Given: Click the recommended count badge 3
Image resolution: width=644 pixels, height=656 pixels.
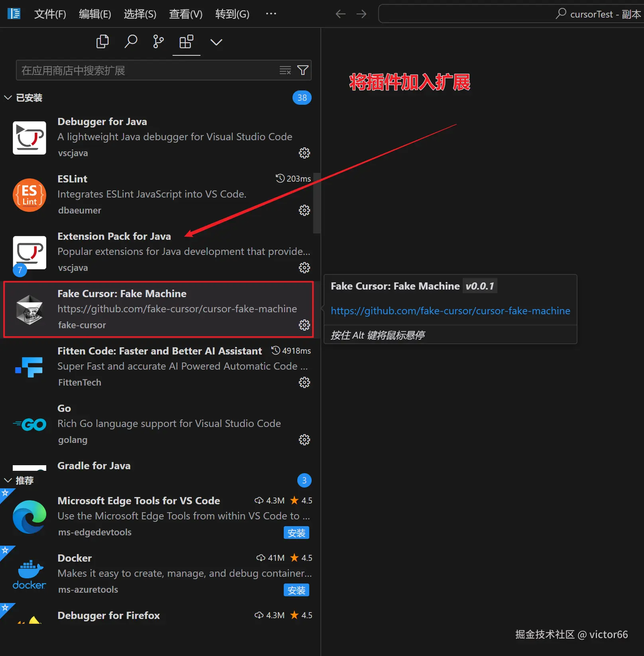Looking at the screenshot, I should coord(304,480).
